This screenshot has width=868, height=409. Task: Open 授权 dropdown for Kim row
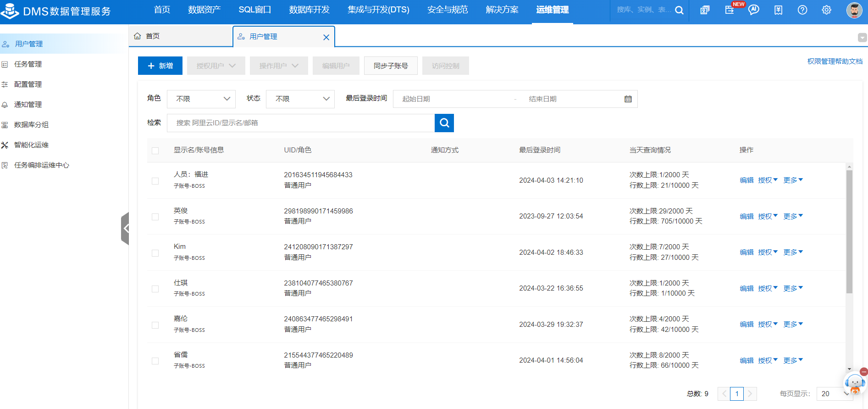(x=768, y=252)
